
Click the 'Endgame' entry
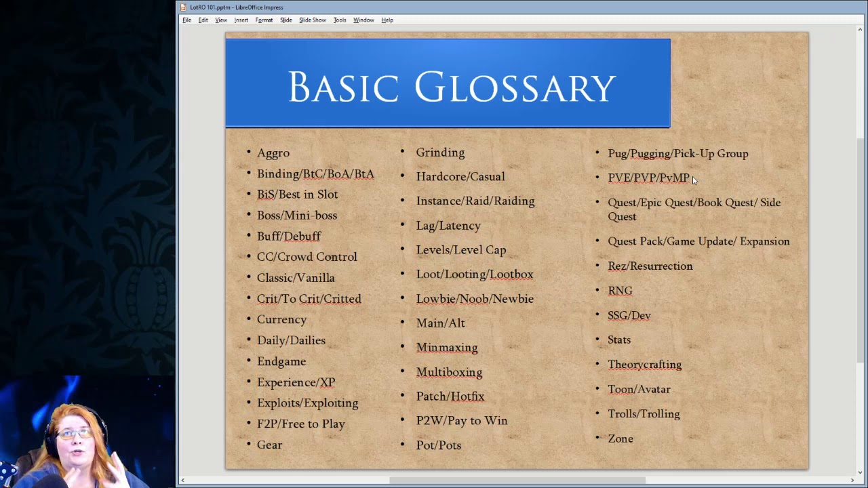[281, 361]
